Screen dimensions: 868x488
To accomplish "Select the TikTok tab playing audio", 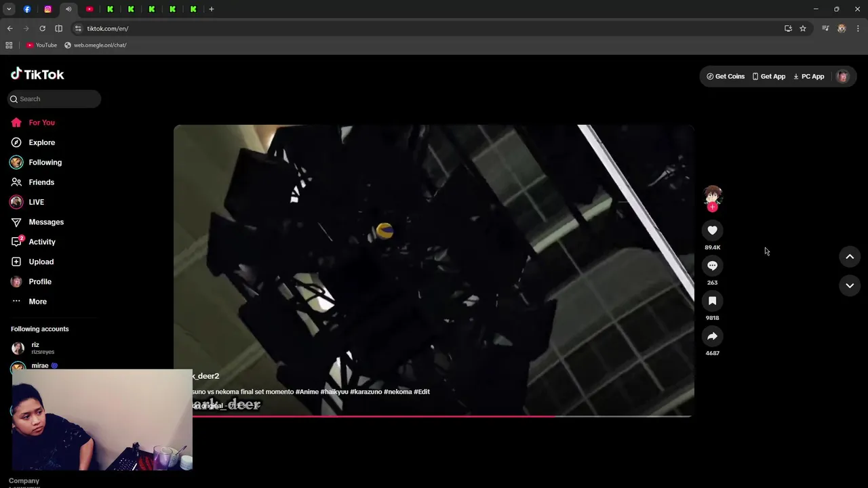I will [68, 9].
